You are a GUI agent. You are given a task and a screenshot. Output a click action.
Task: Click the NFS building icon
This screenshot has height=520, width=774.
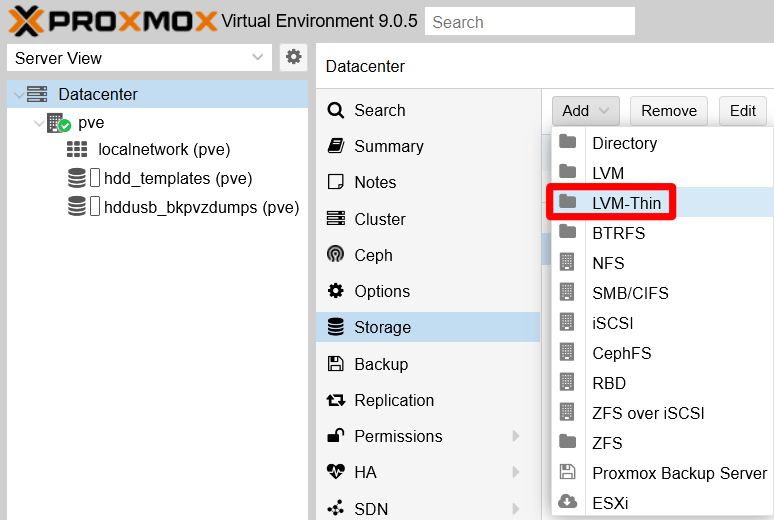click(x=567, y=262)
